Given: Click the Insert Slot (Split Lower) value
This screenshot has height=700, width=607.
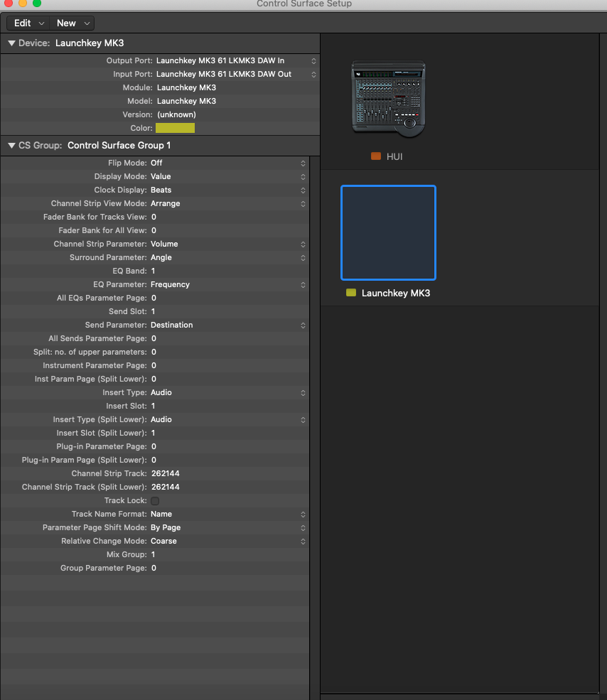Looking at the screenshot, I should (x=154, y=433).
